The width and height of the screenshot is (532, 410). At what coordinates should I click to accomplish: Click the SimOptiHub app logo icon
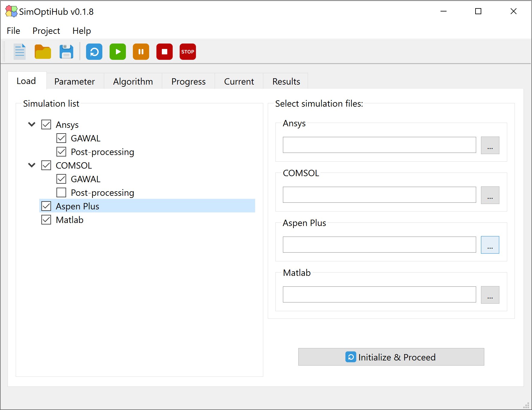pyautogui.click(x=11, y=11)
